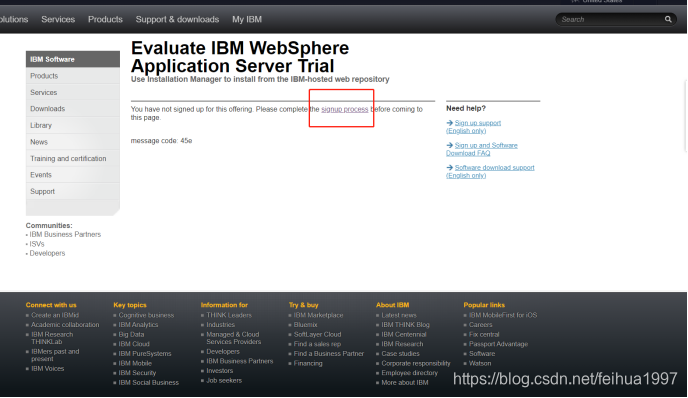The height and width of the screenshot is (398, 688).
Task: Open Products in the left sidebar
Action: click(x=73, y=76)
